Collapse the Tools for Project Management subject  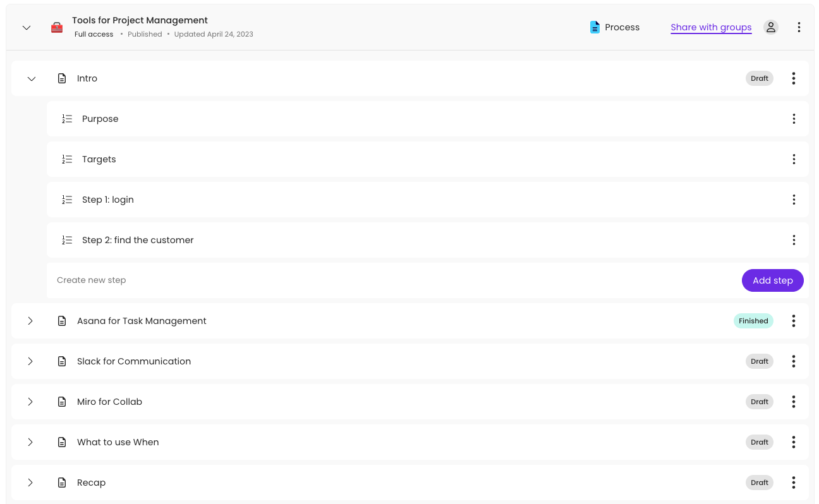click(x=27, y=28)
